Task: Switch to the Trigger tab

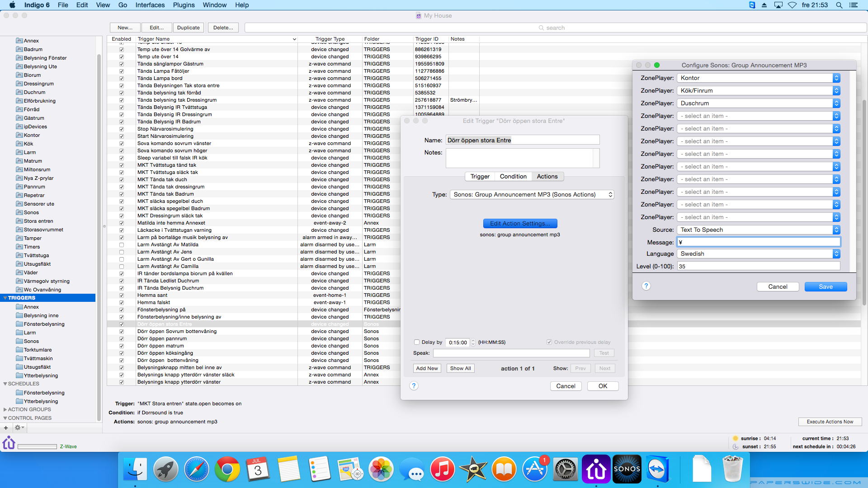Action: pos(480,176)
